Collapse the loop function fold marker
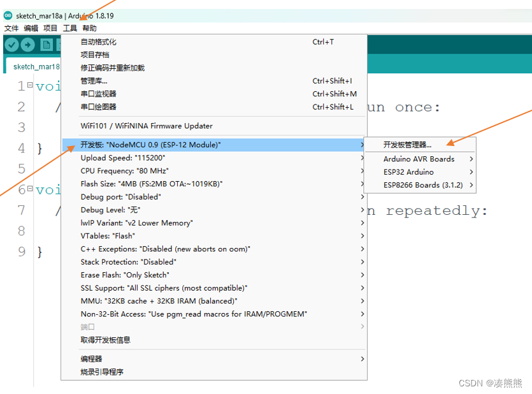The width and height of the screenshot is (532, 394). [30, 188]
